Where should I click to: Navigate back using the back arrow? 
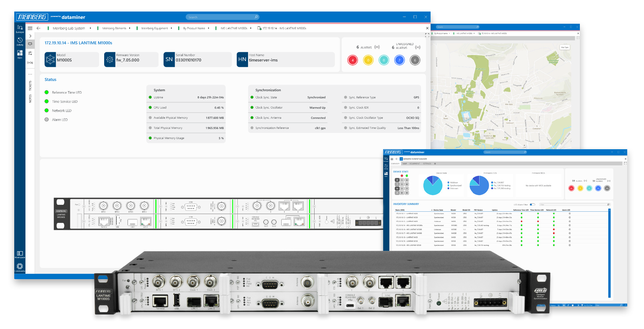(x=38, y=28)
